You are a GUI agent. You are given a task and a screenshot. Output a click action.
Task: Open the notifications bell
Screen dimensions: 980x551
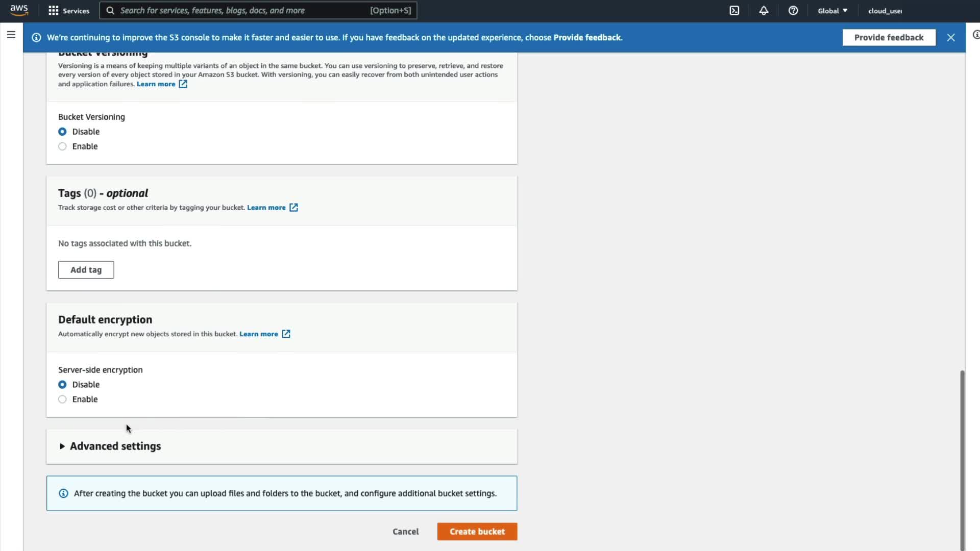coord(764,11)
